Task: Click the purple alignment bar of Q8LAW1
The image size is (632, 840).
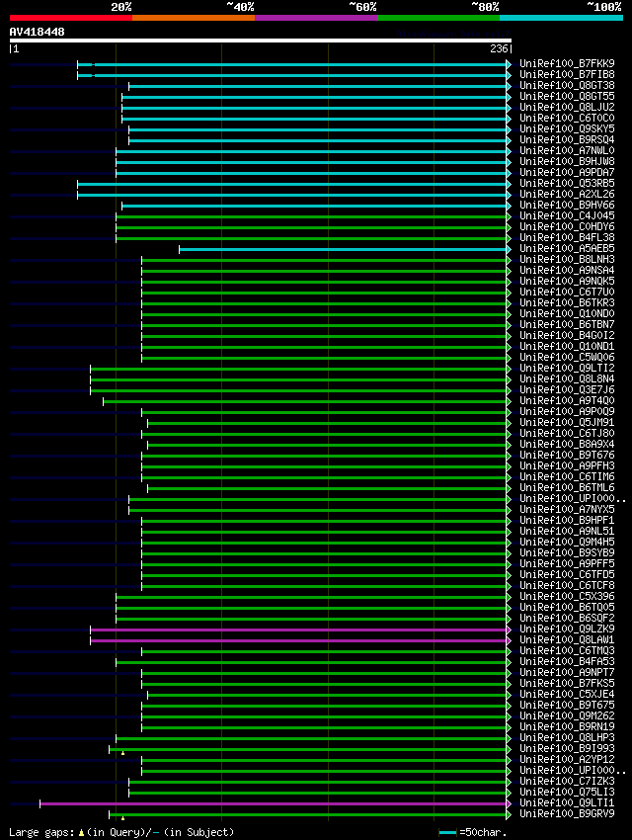Action: (x=301, y=640)
